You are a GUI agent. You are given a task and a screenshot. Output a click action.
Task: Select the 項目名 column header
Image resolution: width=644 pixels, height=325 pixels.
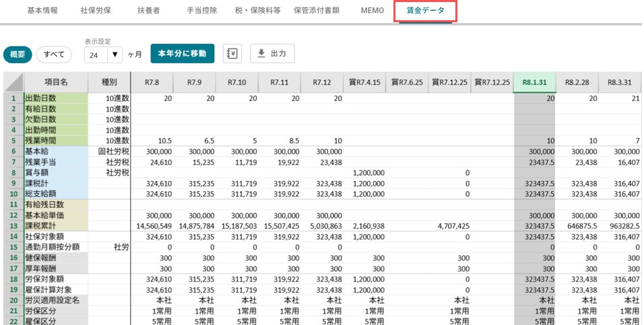[x=56, y=83]
